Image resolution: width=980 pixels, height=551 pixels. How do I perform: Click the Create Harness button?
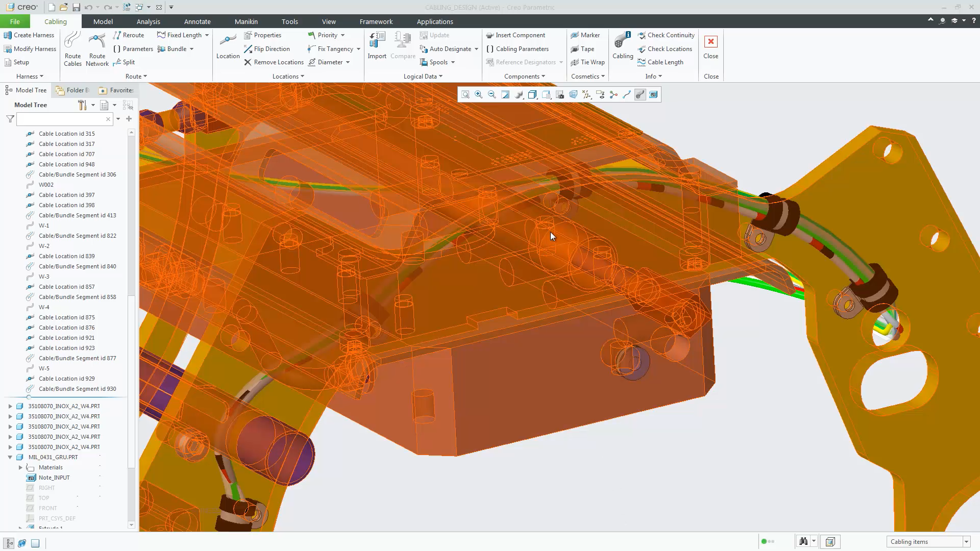[x=29, y=35]
